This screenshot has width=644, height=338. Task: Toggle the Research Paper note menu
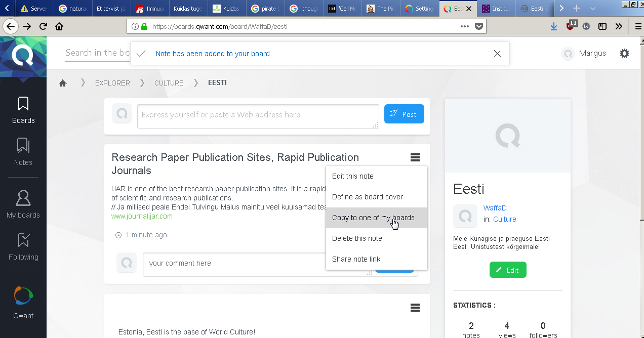point(415,158)
